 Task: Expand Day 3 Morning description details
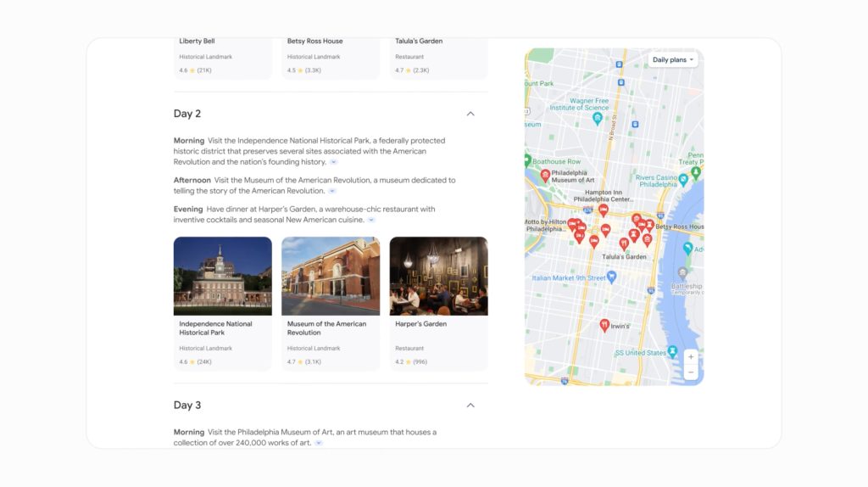pos(319,443)
